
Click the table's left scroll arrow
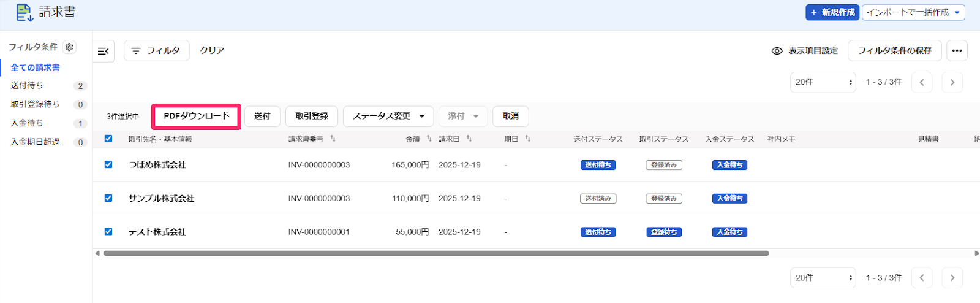point(97,253)
